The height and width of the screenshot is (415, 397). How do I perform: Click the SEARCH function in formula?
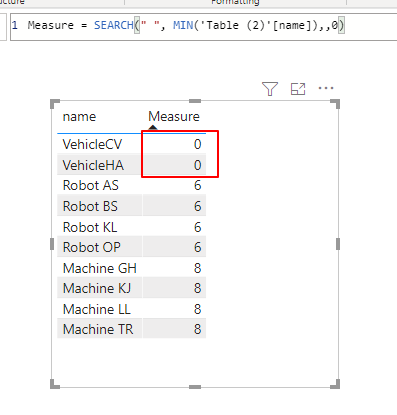114,25
